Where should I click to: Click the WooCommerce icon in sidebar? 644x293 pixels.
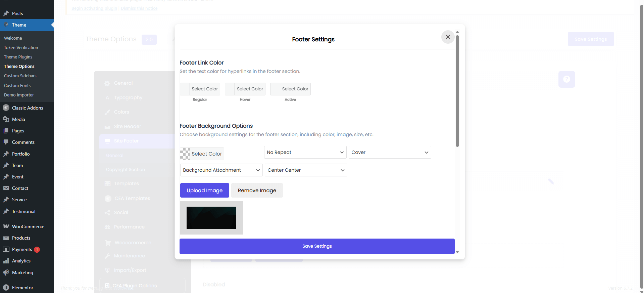(x=6, y=226)
